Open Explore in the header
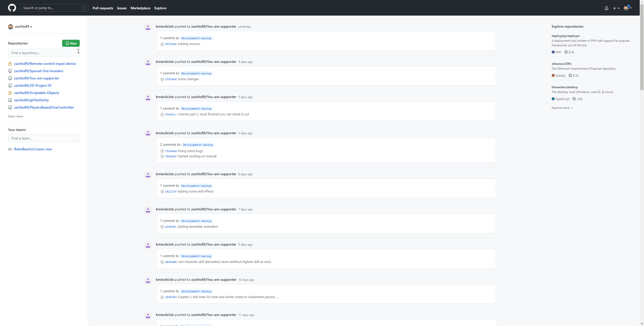This screenshot has height=326, width=644. [160, 8]
